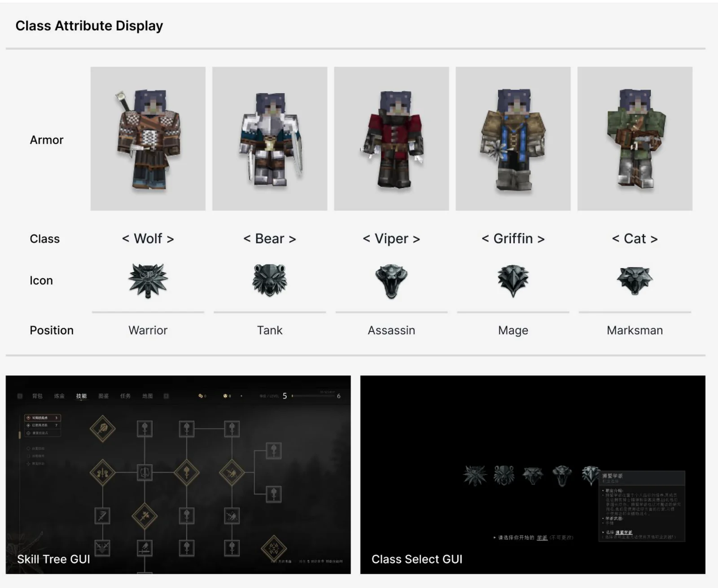
Task: Select the cat medallion in the Class Select GUI
Action: [533, 476]
